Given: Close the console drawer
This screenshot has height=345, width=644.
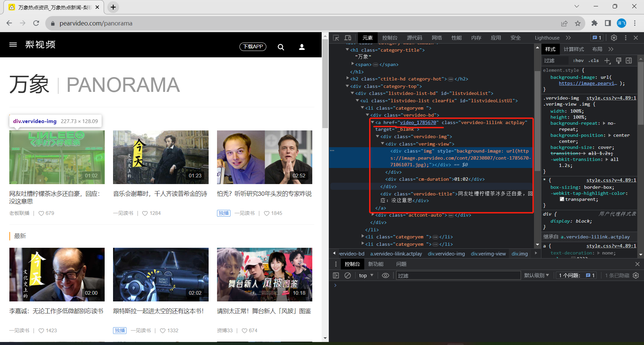Looking at the screenshot, I should (x=637, y=264).
